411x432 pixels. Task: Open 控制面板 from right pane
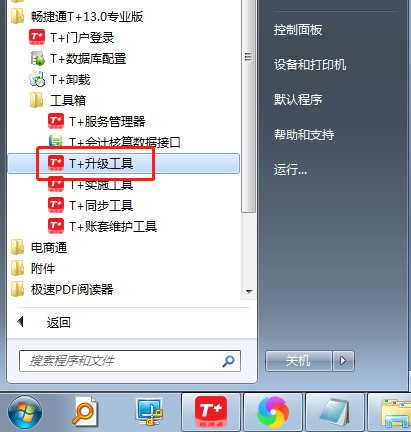298,30
